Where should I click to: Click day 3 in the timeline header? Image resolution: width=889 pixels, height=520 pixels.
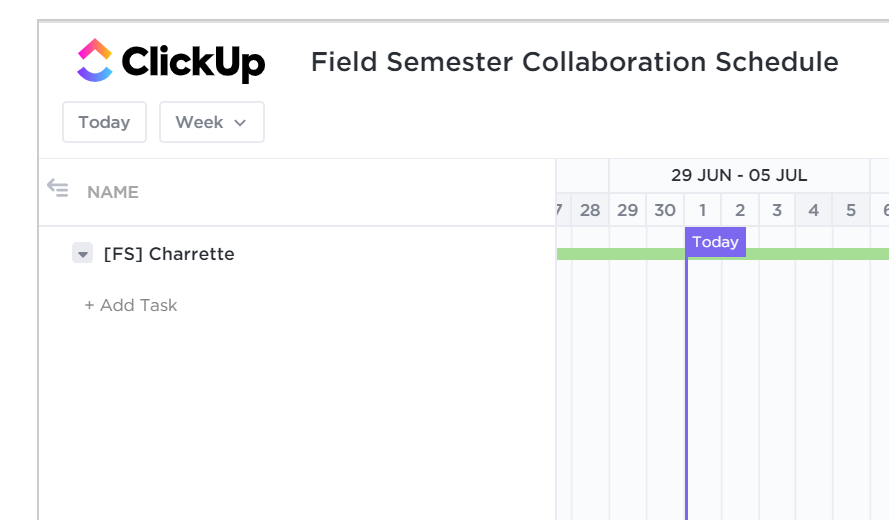(777, 210)
